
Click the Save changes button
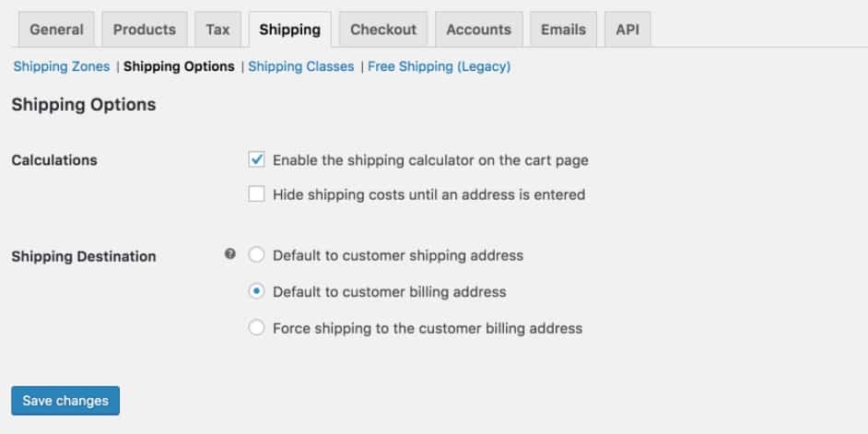[65, 401]
